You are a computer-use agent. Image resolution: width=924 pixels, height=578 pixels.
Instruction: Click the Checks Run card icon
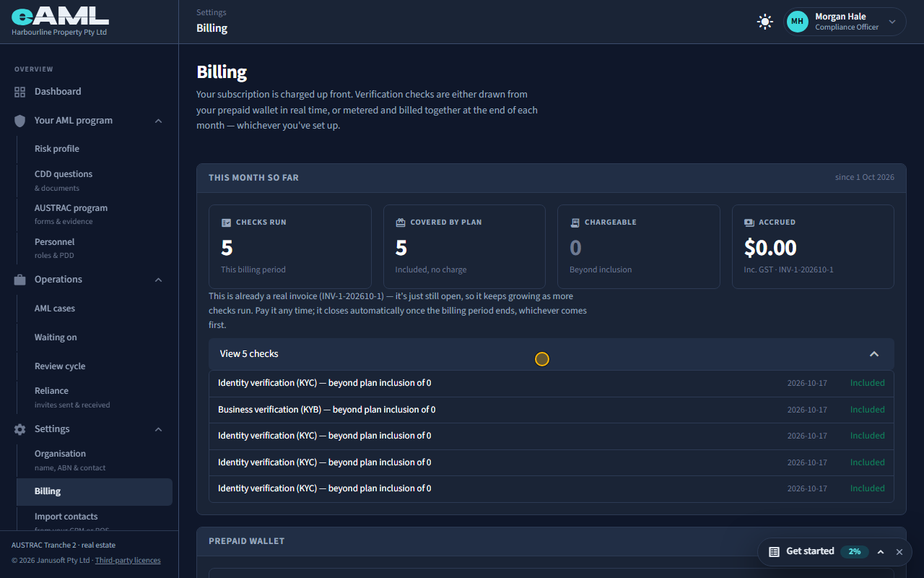[x=226, y=223]
